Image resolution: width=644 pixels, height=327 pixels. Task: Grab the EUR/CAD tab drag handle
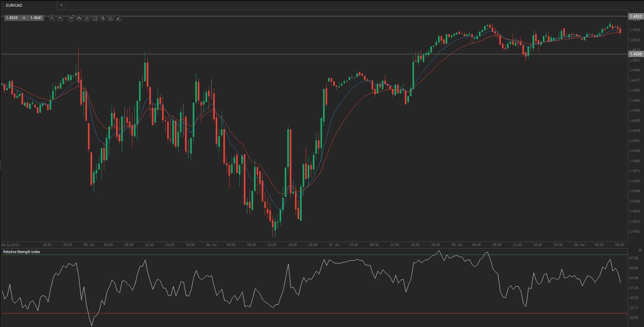pyautogui.click(x=3, y=5)
